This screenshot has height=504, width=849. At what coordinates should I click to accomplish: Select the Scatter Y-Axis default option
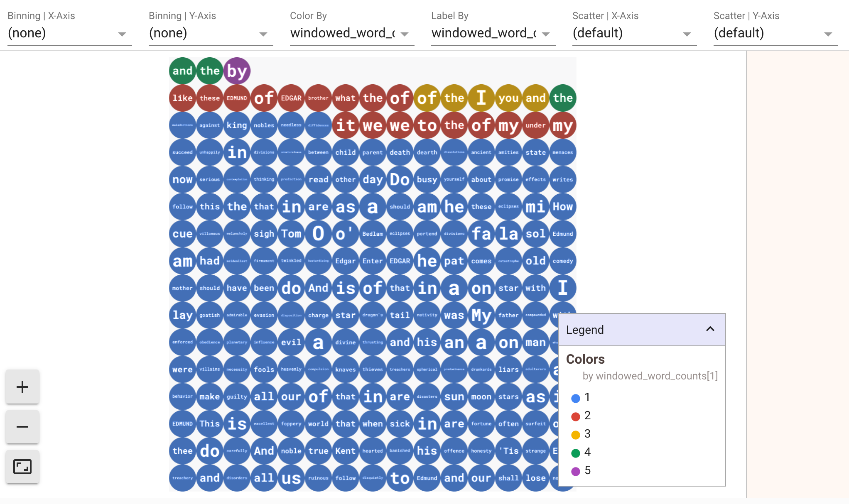pyautogui.click(x=774, y=33)
